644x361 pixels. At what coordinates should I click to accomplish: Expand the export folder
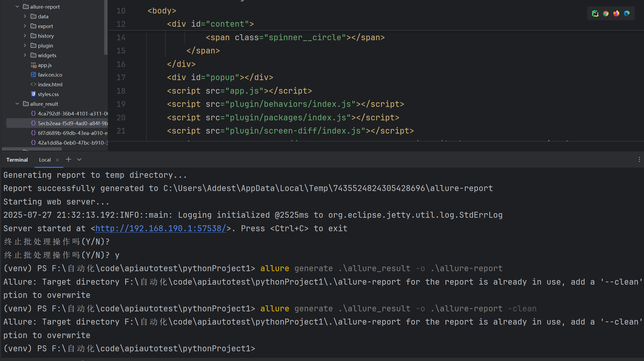click(x=25, y=26)
